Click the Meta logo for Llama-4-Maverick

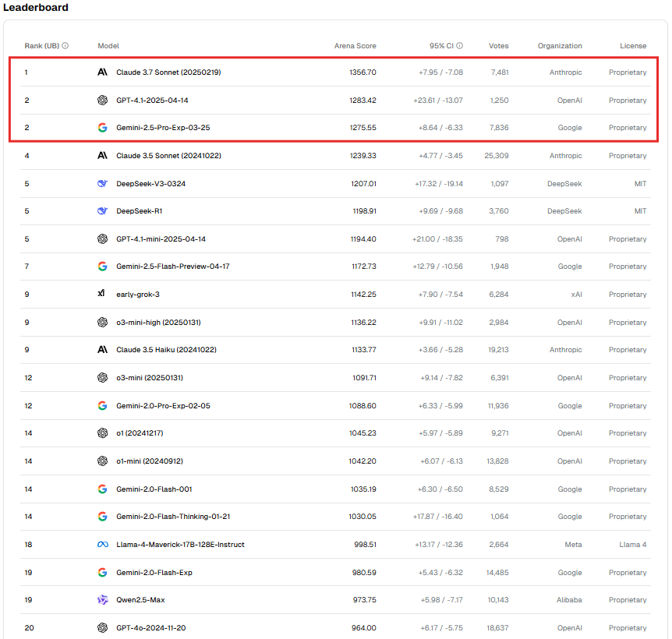tap(103, 545)
